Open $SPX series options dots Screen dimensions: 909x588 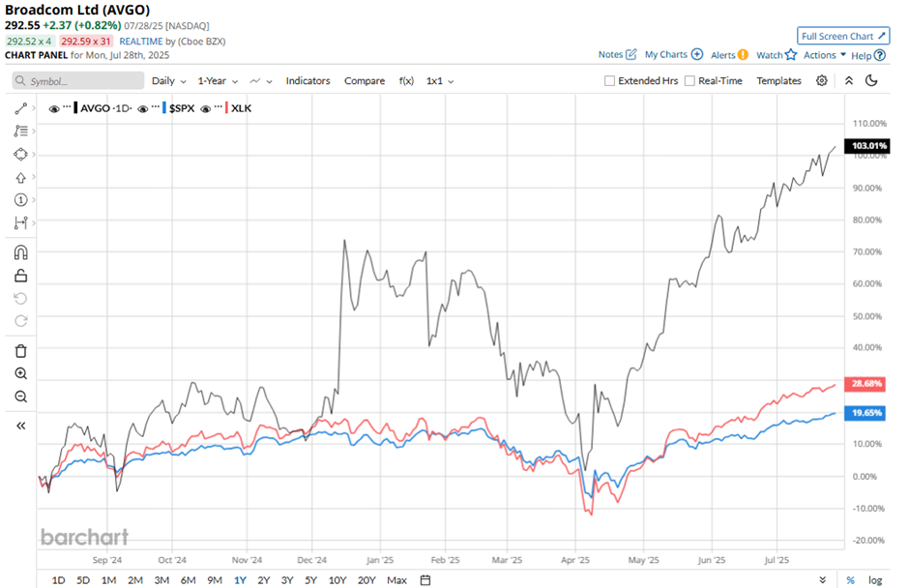point(156,106)
